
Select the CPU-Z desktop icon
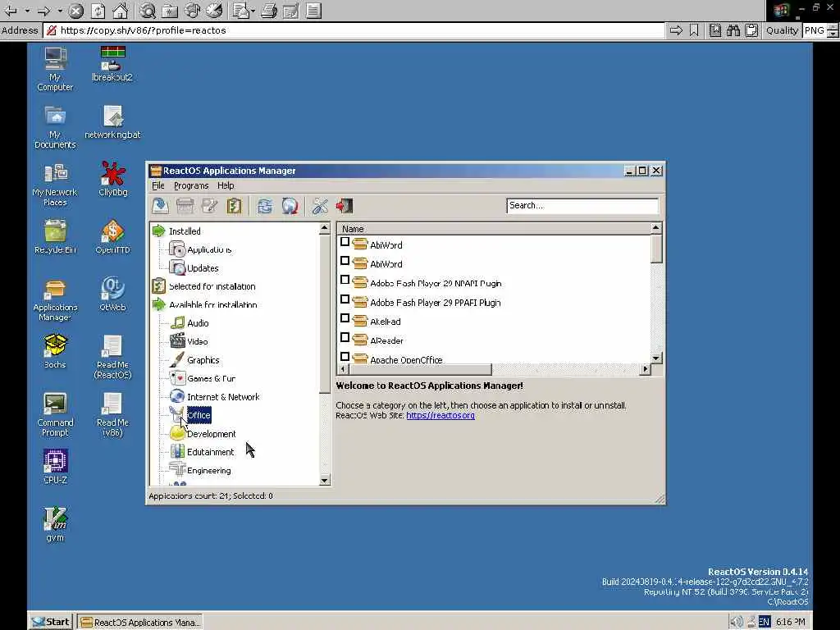[x=55, y=467]
